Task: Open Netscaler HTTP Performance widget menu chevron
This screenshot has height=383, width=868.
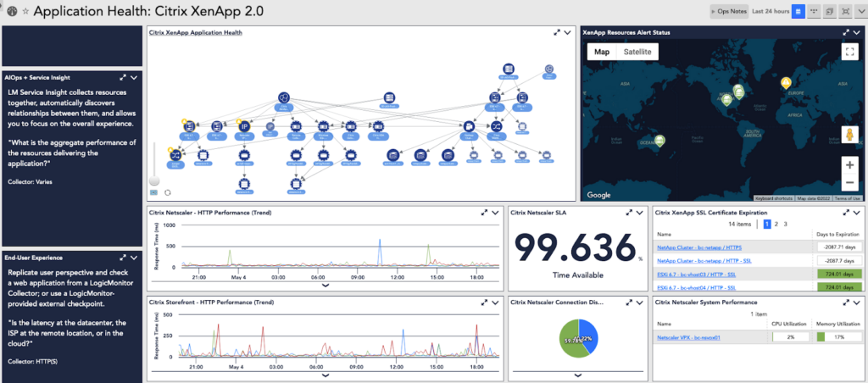Action: pos(495,212)
